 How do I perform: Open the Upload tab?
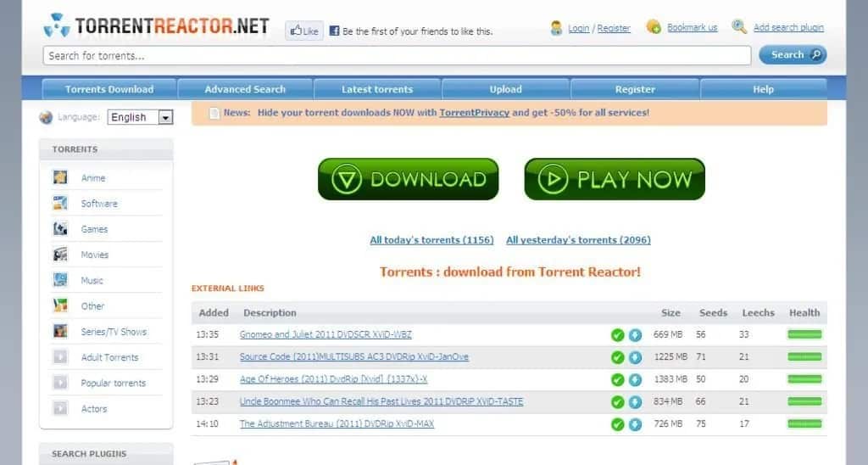coord(505,89)
